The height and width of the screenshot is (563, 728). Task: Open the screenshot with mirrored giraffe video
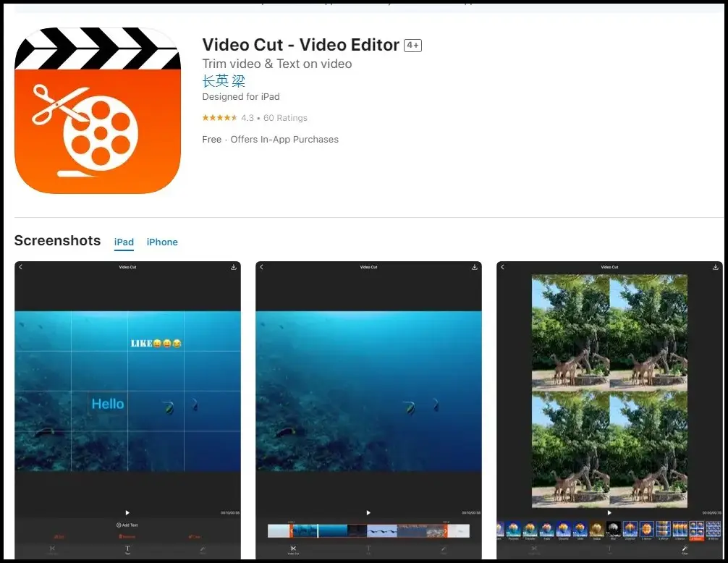[x=609, y=410]
